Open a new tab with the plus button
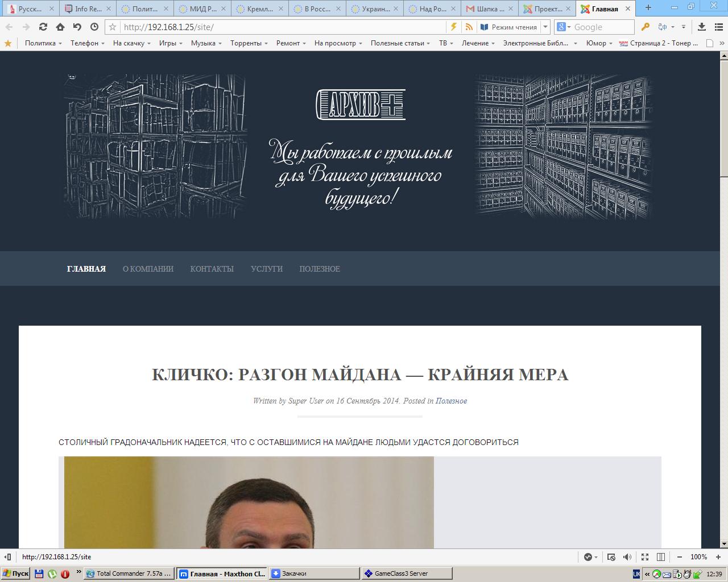 648,8
